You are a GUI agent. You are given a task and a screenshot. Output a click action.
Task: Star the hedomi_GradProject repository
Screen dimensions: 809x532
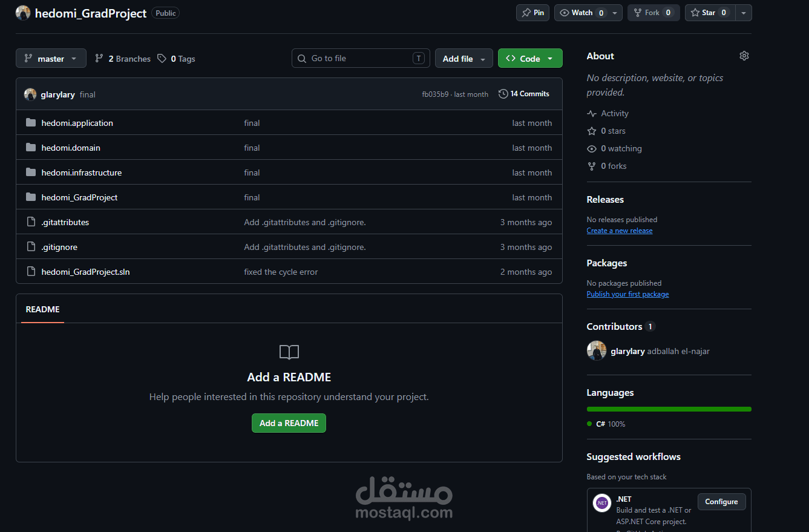pos(709,13)
